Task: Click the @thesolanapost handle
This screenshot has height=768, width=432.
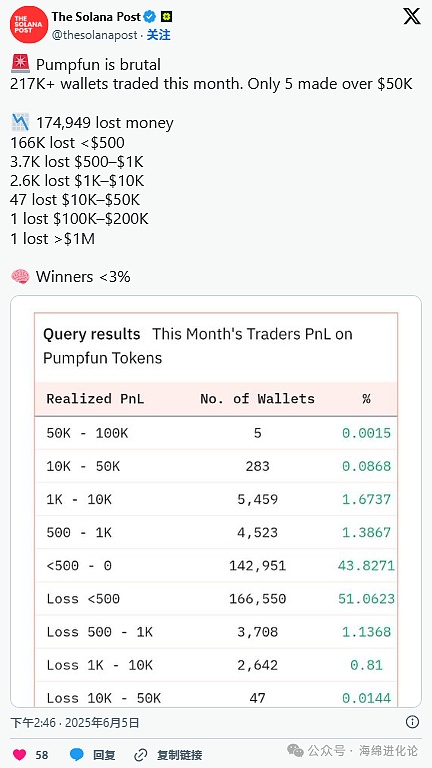Action: (95, 35)
